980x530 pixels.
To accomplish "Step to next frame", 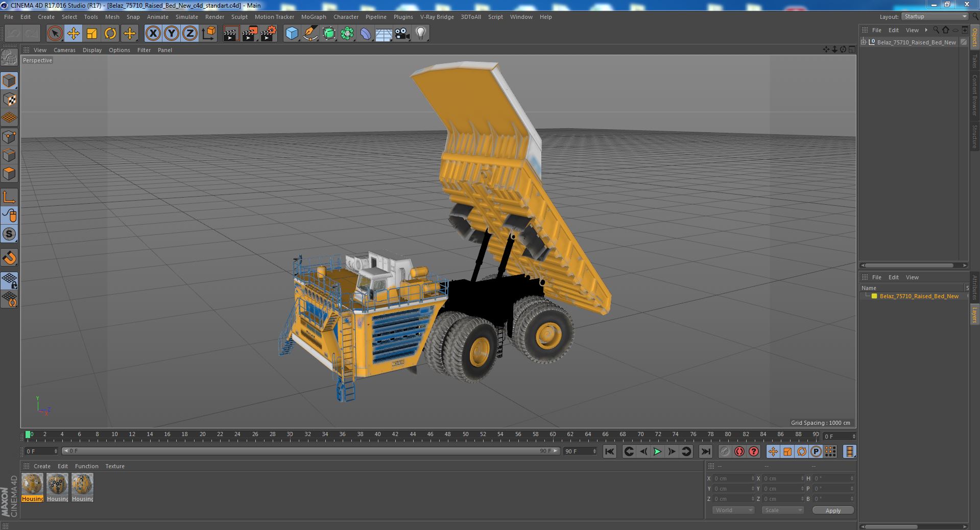I will pos(672,451).
